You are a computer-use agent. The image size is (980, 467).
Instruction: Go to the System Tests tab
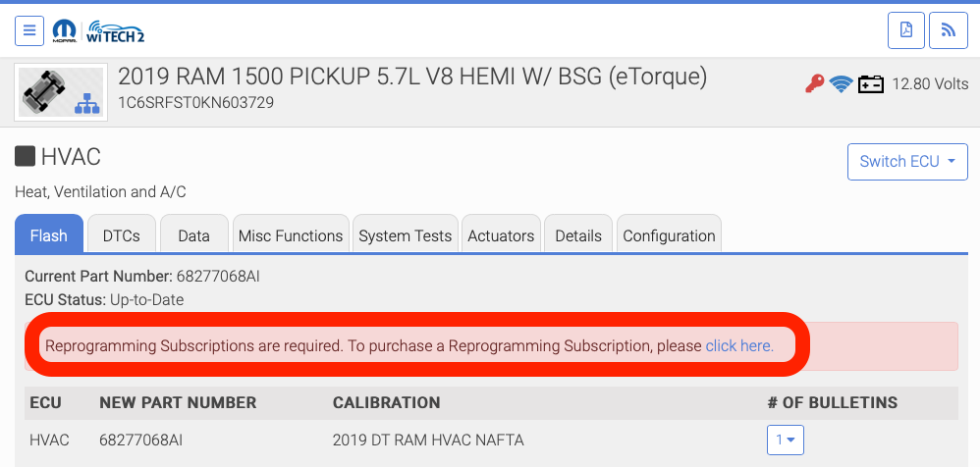[405, 235]
